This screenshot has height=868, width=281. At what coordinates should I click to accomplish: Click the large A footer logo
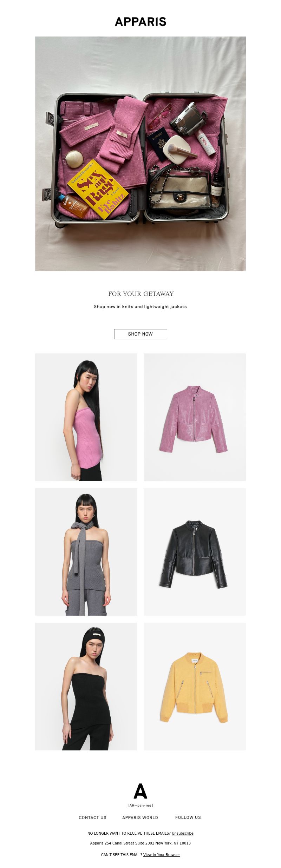140,791
